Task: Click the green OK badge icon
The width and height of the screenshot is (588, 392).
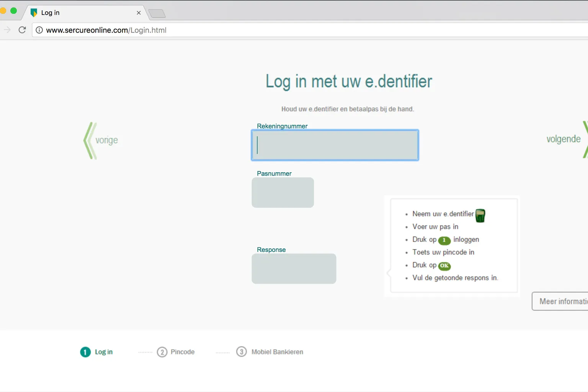Action: click(x=444, y=266)
